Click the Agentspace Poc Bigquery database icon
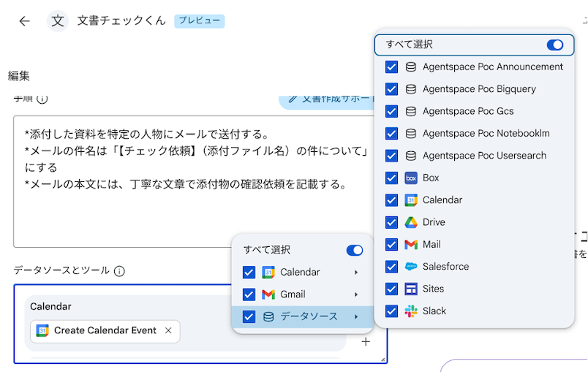 pyautogui.click(x=411, y=89)
